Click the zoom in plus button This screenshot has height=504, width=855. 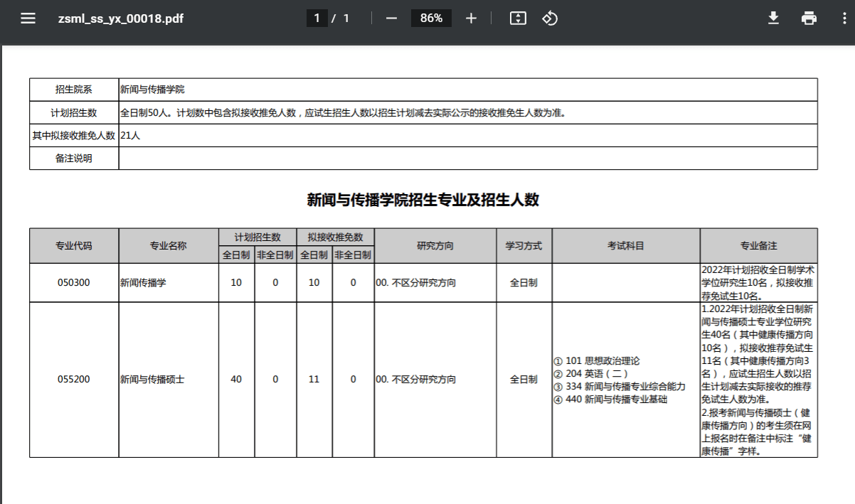(x=471, y=18)
